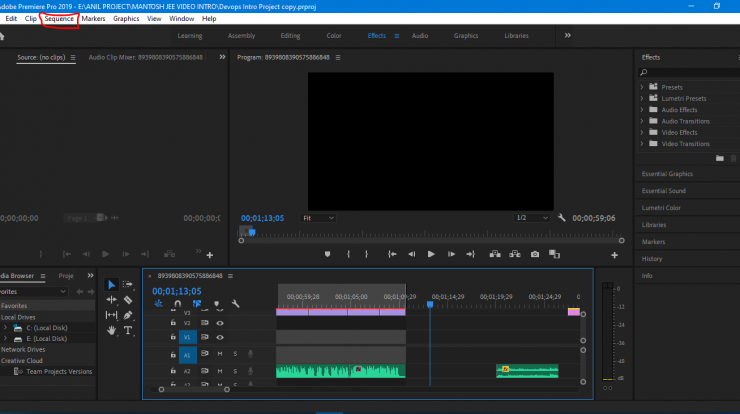Click the Extract button

(515, 254)
